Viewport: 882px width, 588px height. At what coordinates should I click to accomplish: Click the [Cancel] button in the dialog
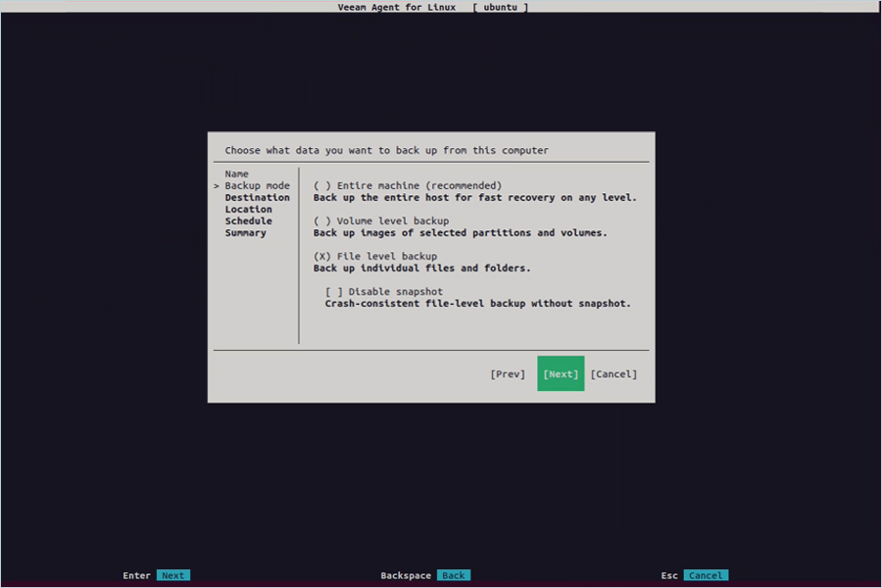(x=613, y=373)
